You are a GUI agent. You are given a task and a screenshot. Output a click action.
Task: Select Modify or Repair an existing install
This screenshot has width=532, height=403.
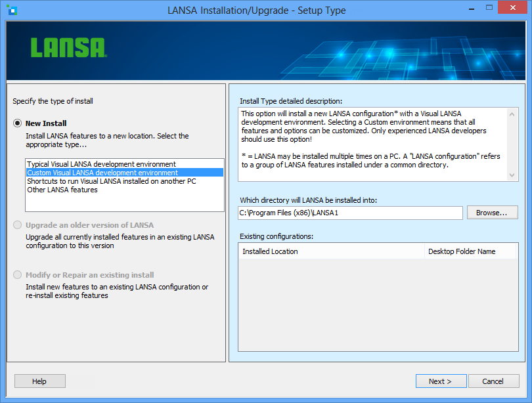tap(17, 275)
